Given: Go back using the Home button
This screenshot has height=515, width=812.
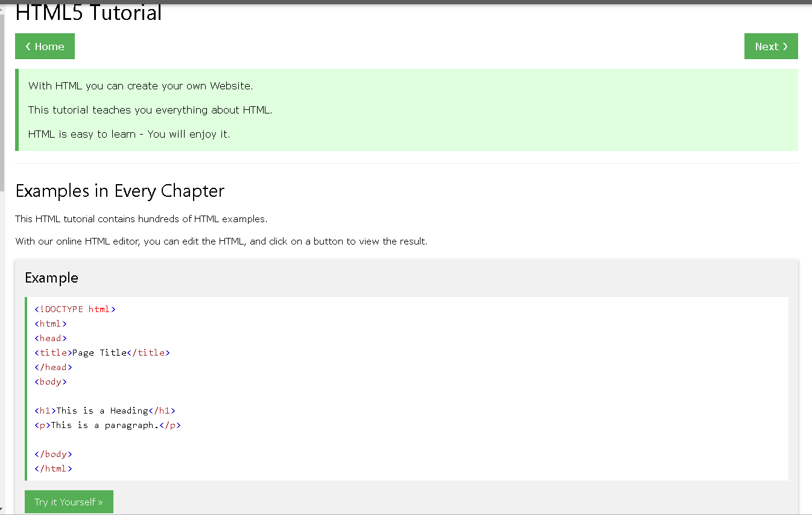Looking at the screenshot, I should [45, 46].
